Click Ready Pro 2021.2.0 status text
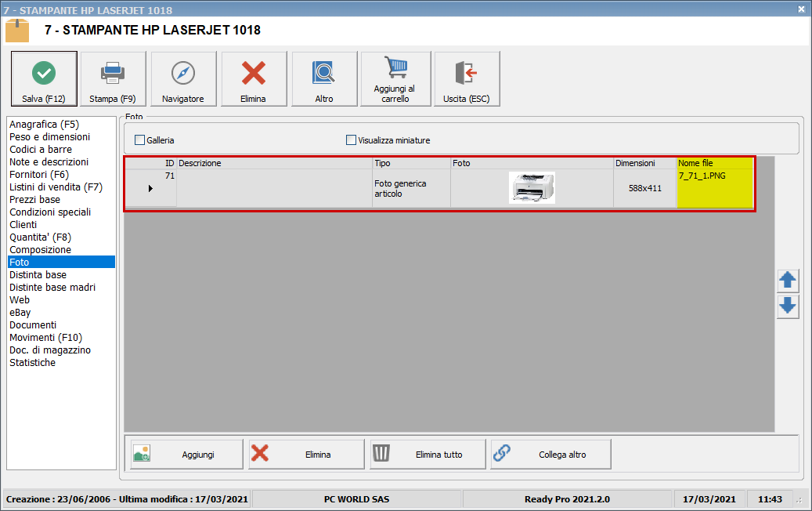 567,499
